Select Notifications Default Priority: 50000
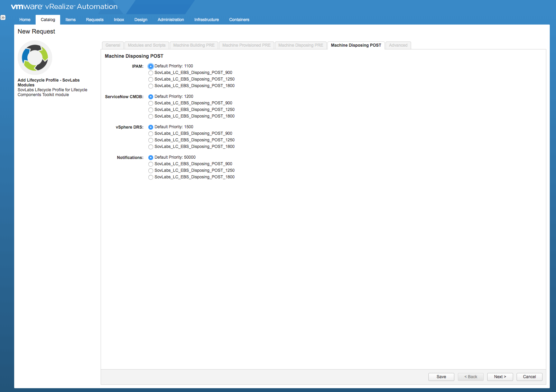Image resolution: width=556 pixels, height=392 pixels. pyautogui.click(x=151, y=158)
